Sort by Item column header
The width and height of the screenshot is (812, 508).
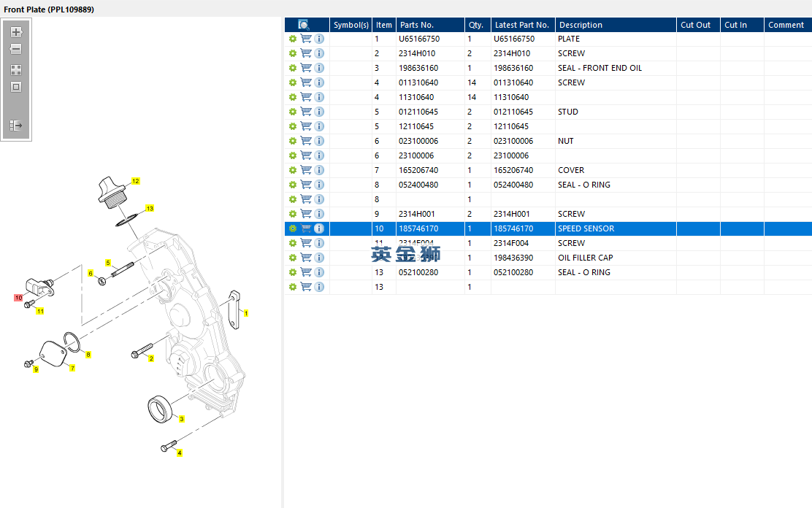pos(384,25)
